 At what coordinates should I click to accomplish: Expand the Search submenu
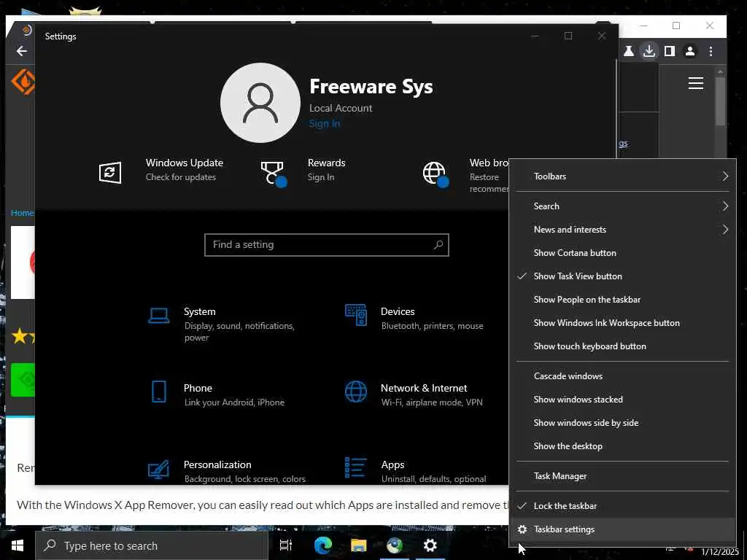tap(623, 206)
